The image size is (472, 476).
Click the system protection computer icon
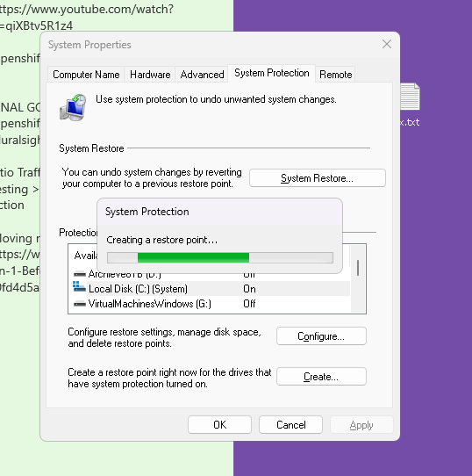73,107
